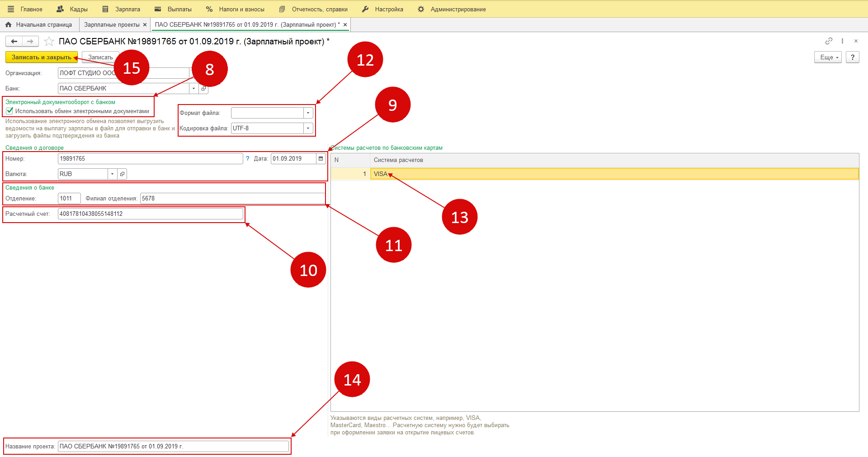This screenshot has height=457, width=868.
Task: Expand the Формат файла dropdown
Action: tap(308, 113)
